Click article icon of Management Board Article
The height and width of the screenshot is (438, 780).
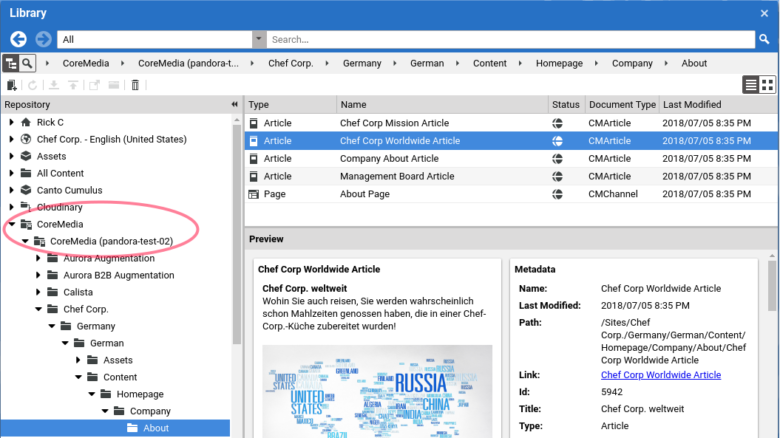pyautogui.click(x=254, y=176)
